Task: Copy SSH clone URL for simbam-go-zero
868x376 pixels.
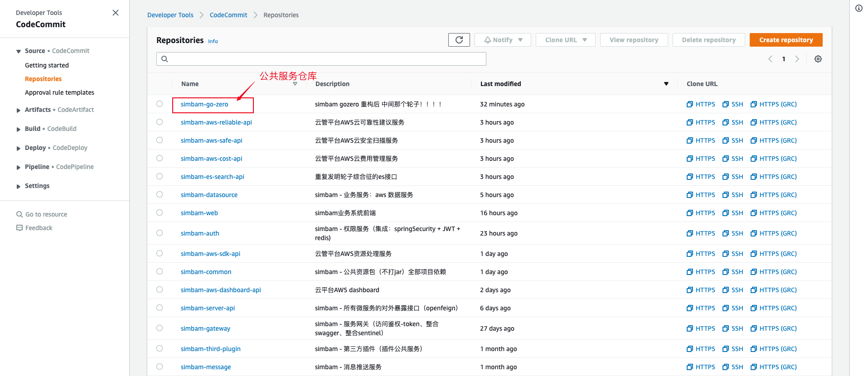Action: click(733, 104)
